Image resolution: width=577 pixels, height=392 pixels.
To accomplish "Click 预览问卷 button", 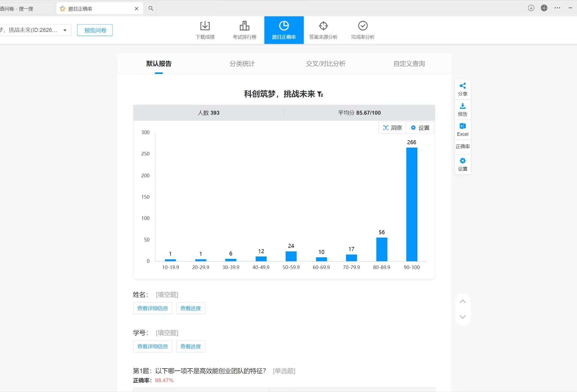I will tap(95, 30).
